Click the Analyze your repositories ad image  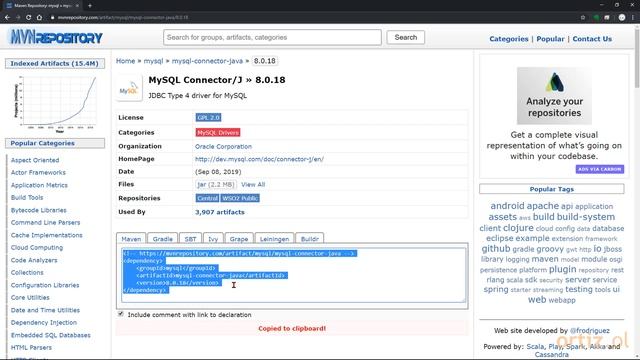pos(554,96)
